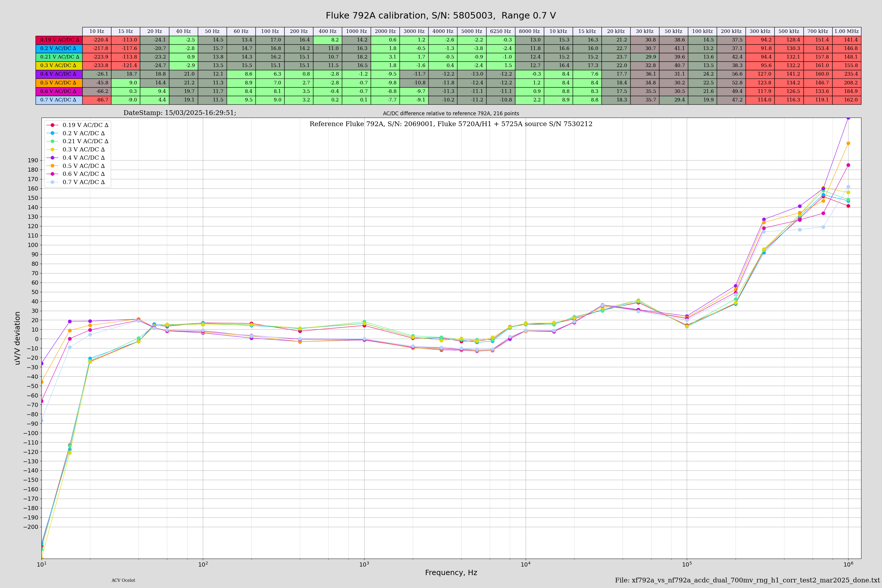This screenshot has height=588, width=882.
Task: Select the '10 Hz' column header
Action: 97,31
